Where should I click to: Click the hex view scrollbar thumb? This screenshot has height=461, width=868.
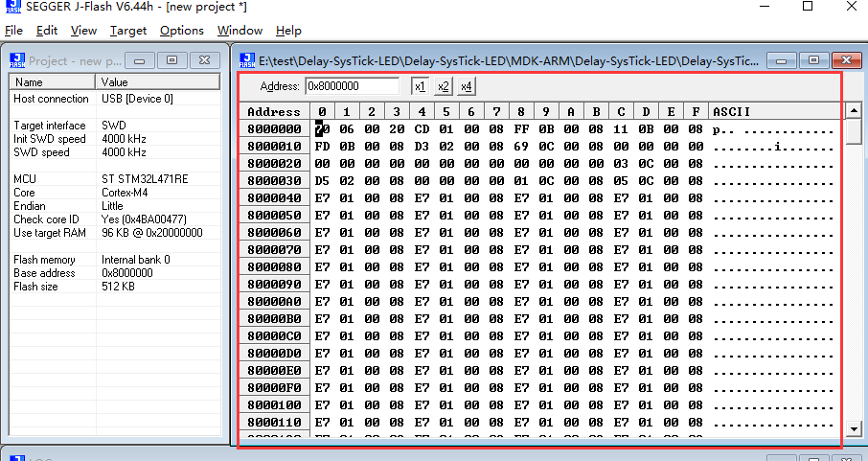tap(854, 131)
